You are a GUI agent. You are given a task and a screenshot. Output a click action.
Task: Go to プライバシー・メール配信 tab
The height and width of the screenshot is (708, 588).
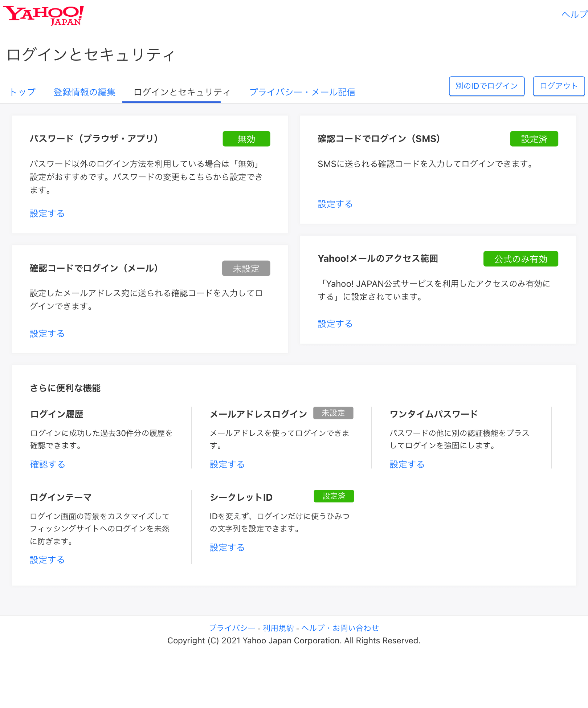pos(302,92)
